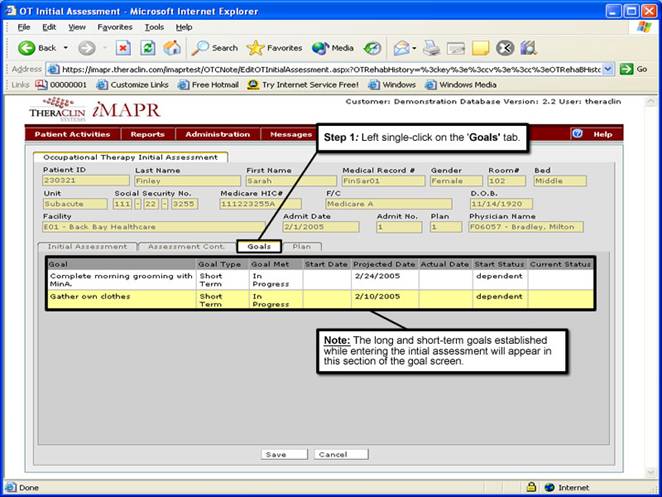Click the Media toolbar button
Image resolution: width=662 pixels, height=497 pixels.
333,47
